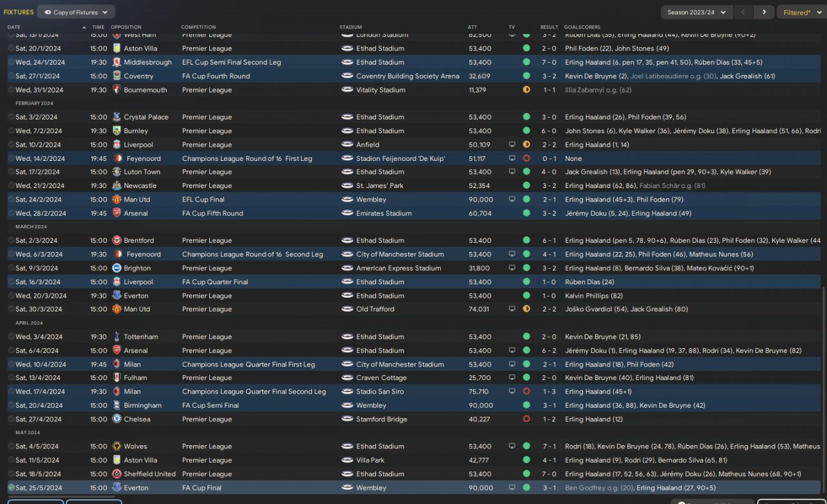Open the Filtered dropdown
This screenshot has height=504, width=827.
[801, 12]
